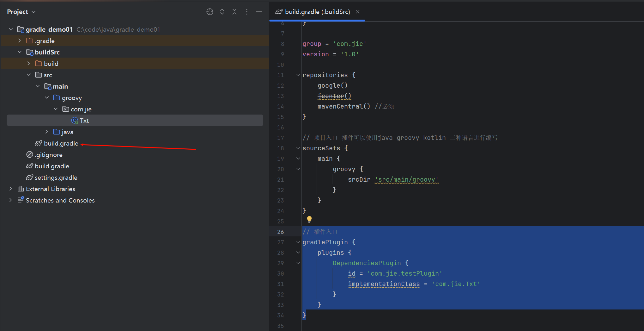
Task: Collapse the gradle_demo01 root node
Action: click(x=11, y=29)
